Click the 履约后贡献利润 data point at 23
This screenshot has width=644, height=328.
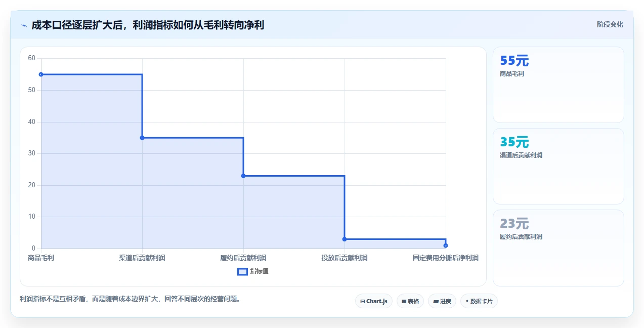pyautogui.click(x=243, y=176)
